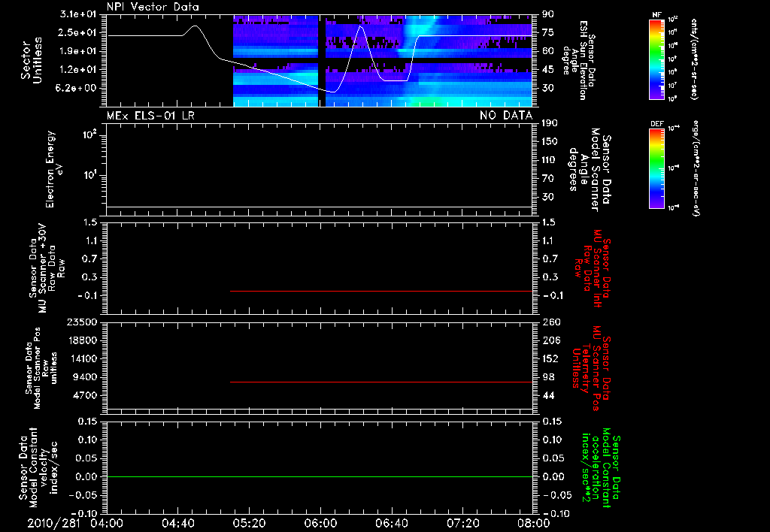Click the "DEF" label above the color bar
This screenshot has height=532, width=770.
click(x=656, y=124)
